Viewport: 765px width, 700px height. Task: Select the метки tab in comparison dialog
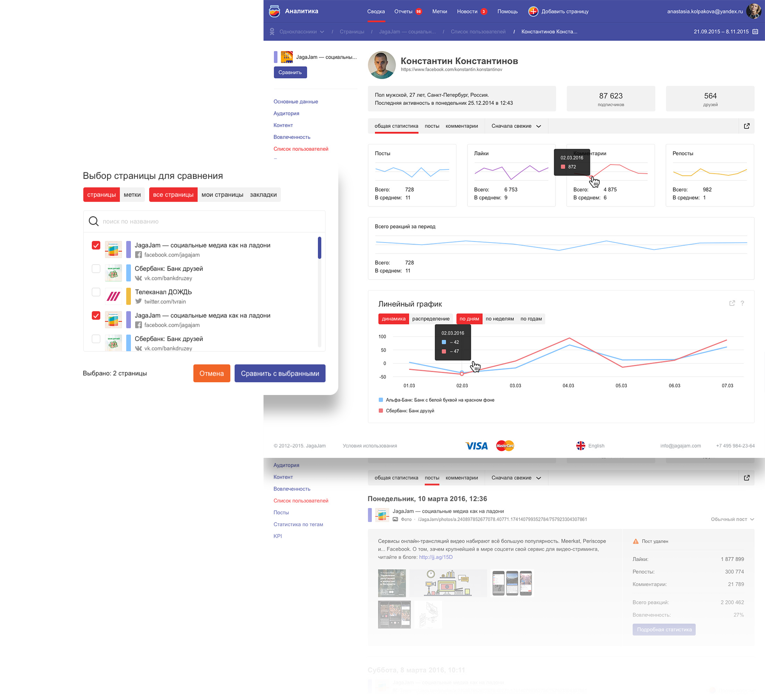point(132,195)
